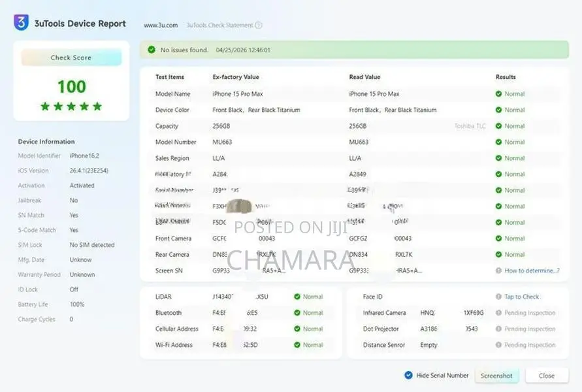Click the Ex-factory Value column header

click(236, 77)
